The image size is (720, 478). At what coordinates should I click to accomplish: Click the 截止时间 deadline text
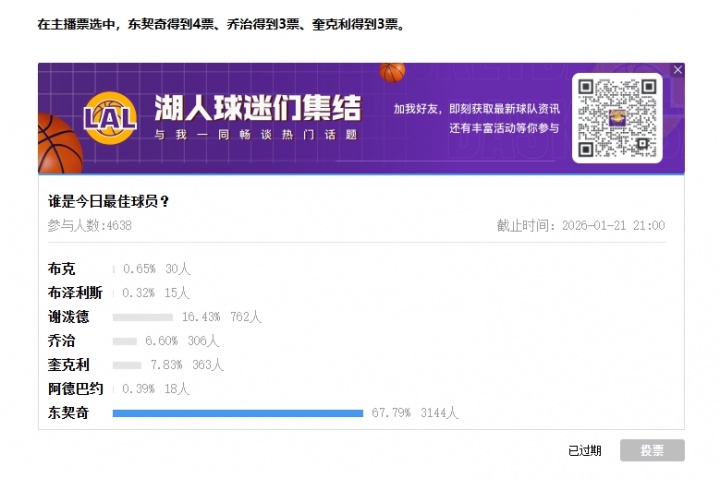[x=580, y=226]
